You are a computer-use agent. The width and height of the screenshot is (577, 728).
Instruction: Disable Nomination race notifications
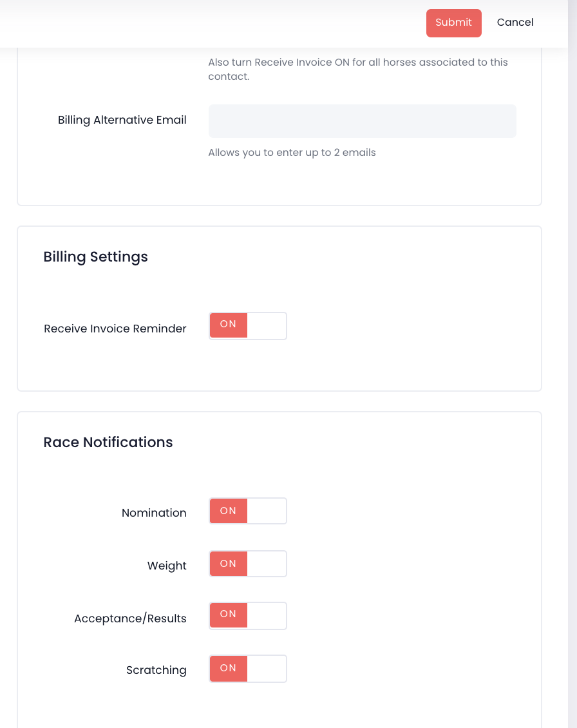tap(248, 511)
